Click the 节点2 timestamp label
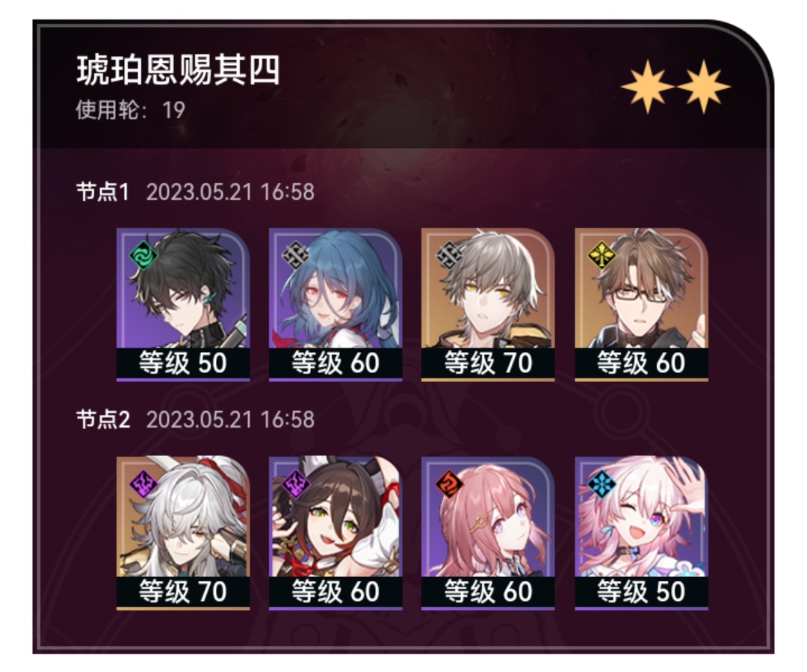 click(231, 419)
